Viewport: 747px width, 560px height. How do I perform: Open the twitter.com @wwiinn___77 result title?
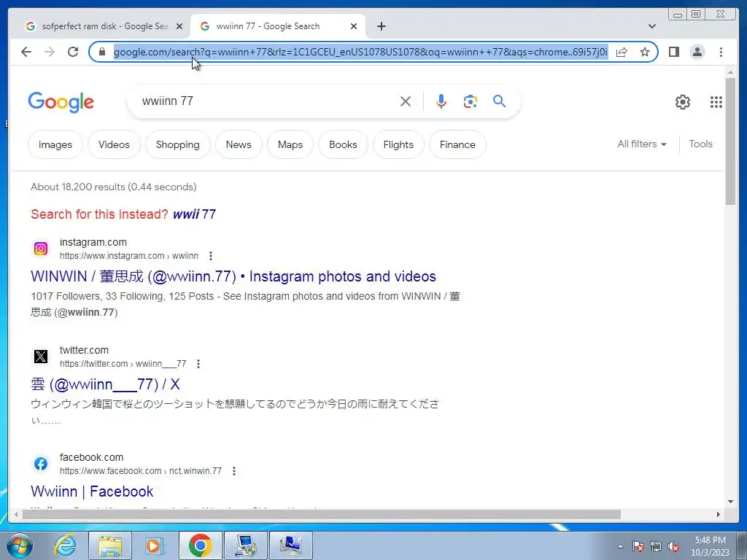(105, 384)
